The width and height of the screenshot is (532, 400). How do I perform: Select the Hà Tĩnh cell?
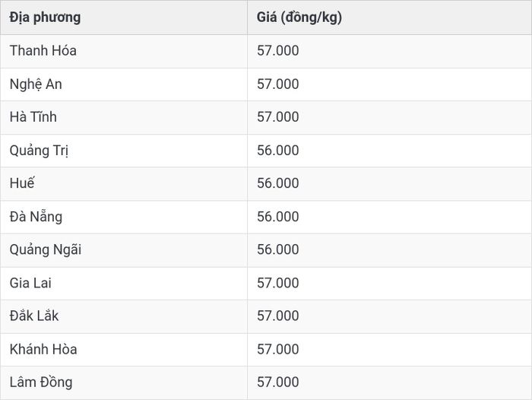(x=124, y=117)
